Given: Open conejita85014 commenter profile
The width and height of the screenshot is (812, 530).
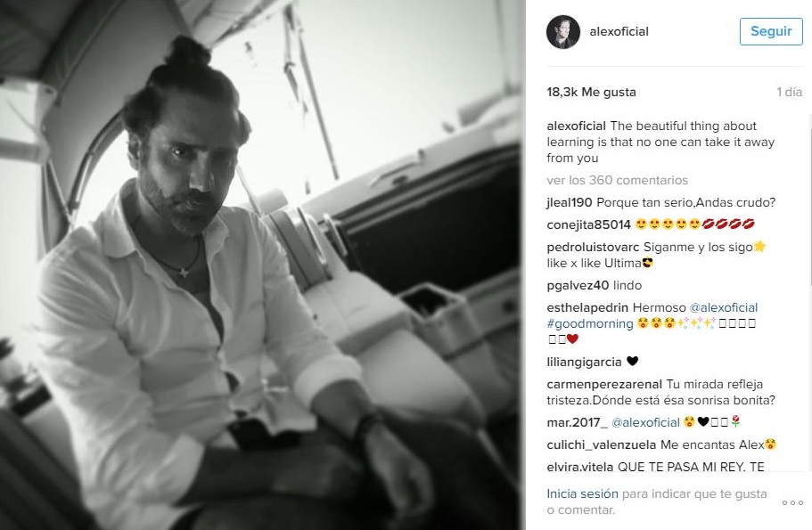Looking at the screenshot, I should click(589, 224).
